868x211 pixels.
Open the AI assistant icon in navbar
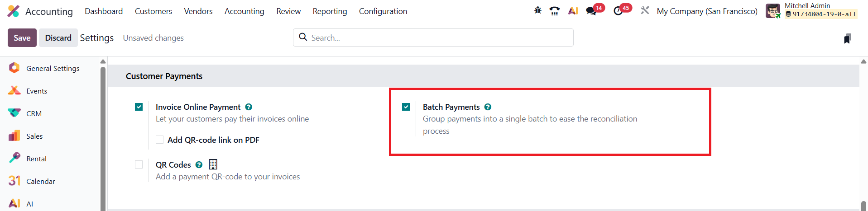[573, 11]
